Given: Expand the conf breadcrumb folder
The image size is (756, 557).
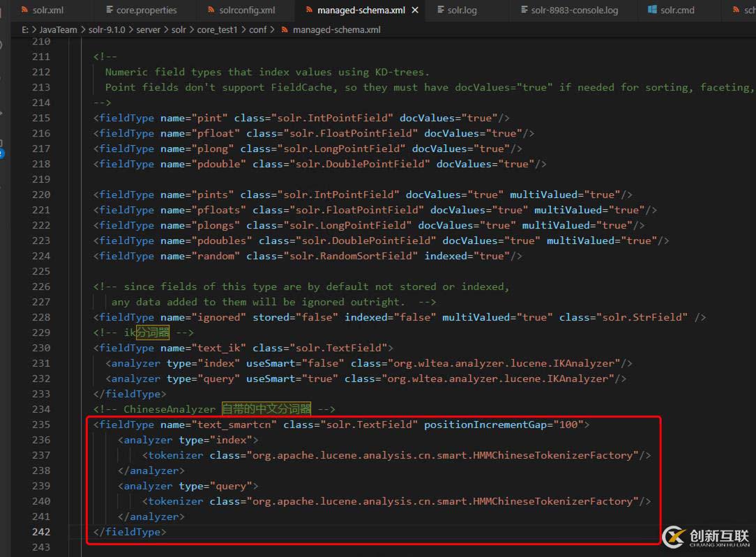Looking at the screenshot, I should pos(258,30).
